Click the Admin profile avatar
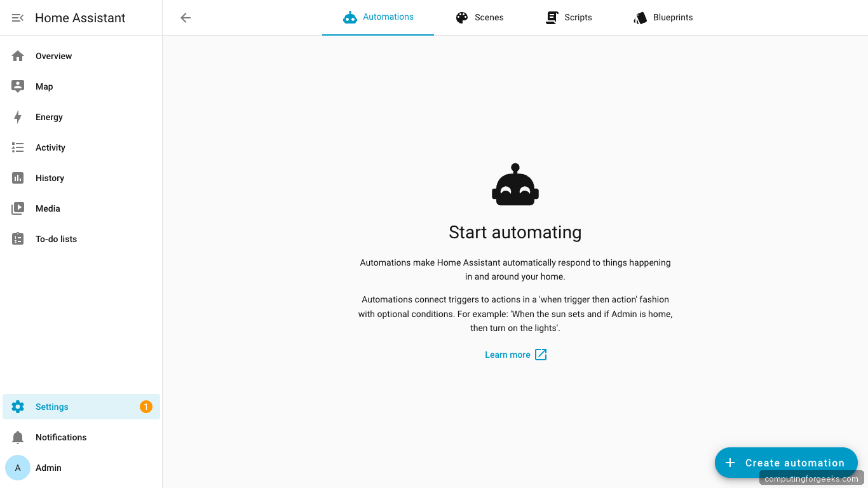The width and height of the screenshot is (868, 488). coord(17,468)
